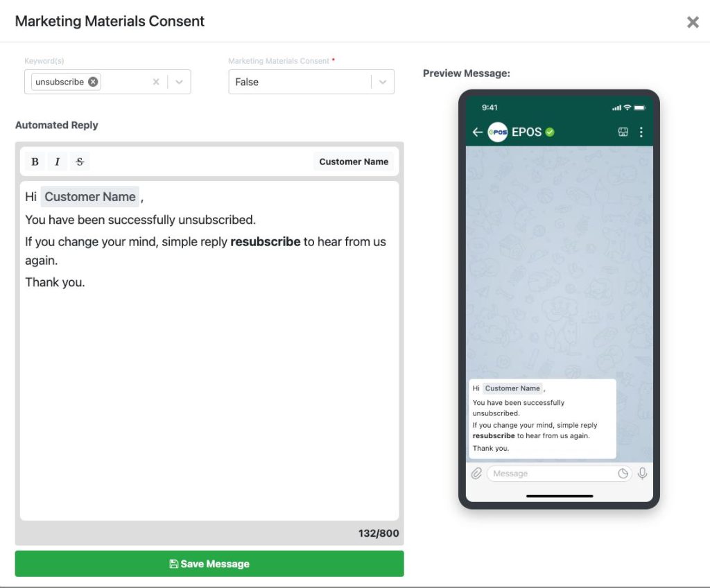Close the Marketing Materials Consent dialog
710x588 pixels.
(x=692, y=22)
